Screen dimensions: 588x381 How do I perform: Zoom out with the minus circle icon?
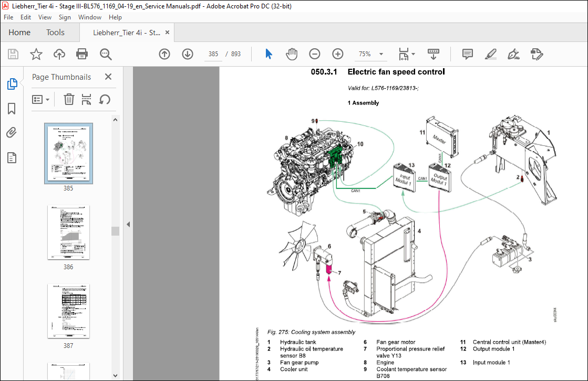click(x=315, y=54)
